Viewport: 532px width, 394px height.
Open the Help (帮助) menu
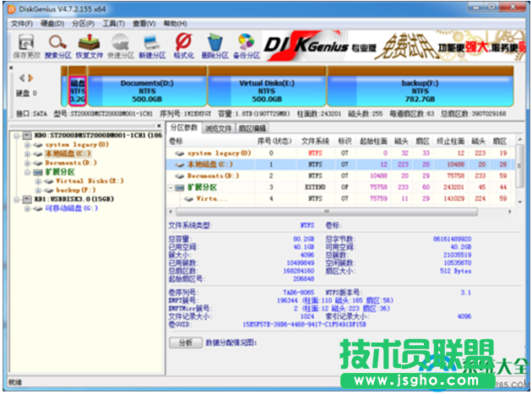coord(175,24)
